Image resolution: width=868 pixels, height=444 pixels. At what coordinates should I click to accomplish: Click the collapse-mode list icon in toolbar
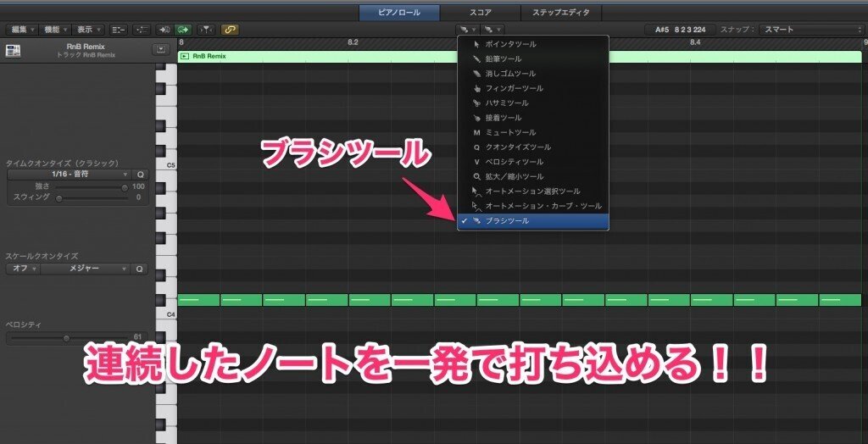pos(119,30)
